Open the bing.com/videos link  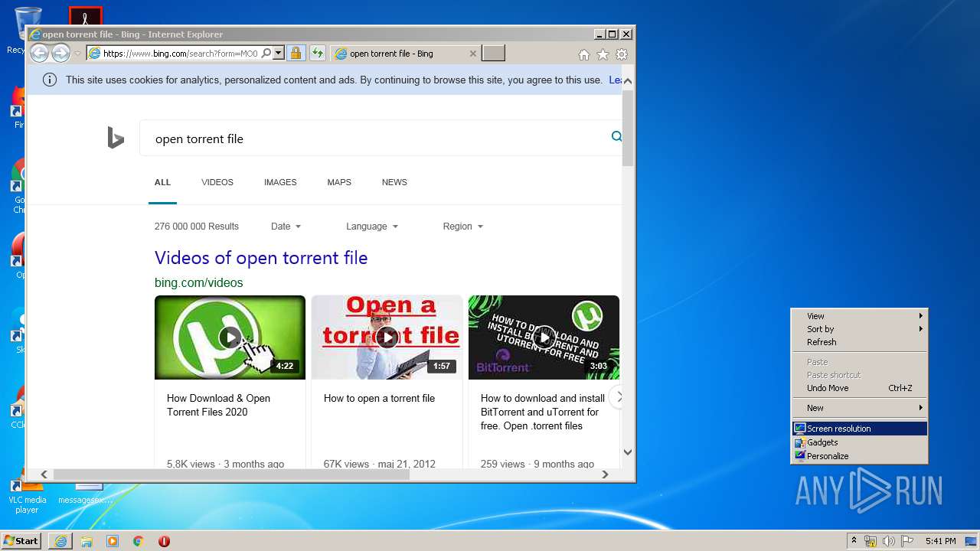[x=198, y=282]
